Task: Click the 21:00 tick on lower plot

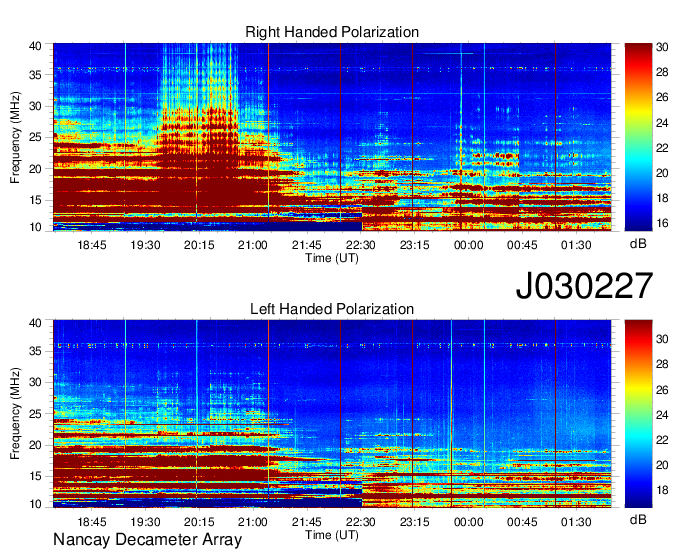Action: point(253,522)
